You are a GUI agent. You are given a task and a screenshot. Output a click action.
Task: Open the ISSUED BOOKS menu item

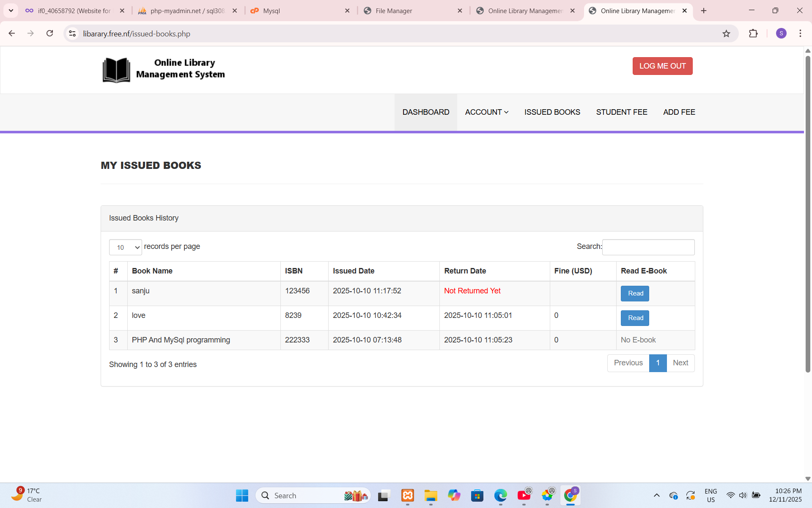coord(552,112)
